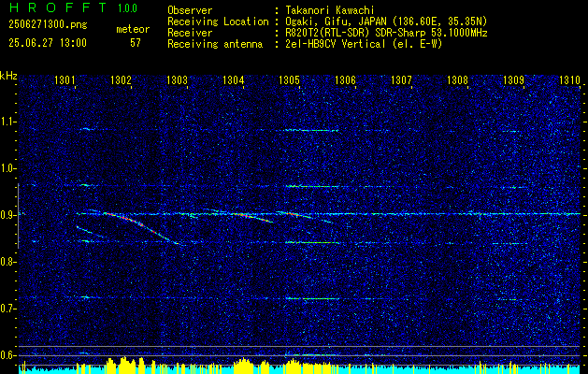Click the gray vertical range bar near 0.9 kHz
This screenshot has width=588, height=374.
tap(18, 216)
